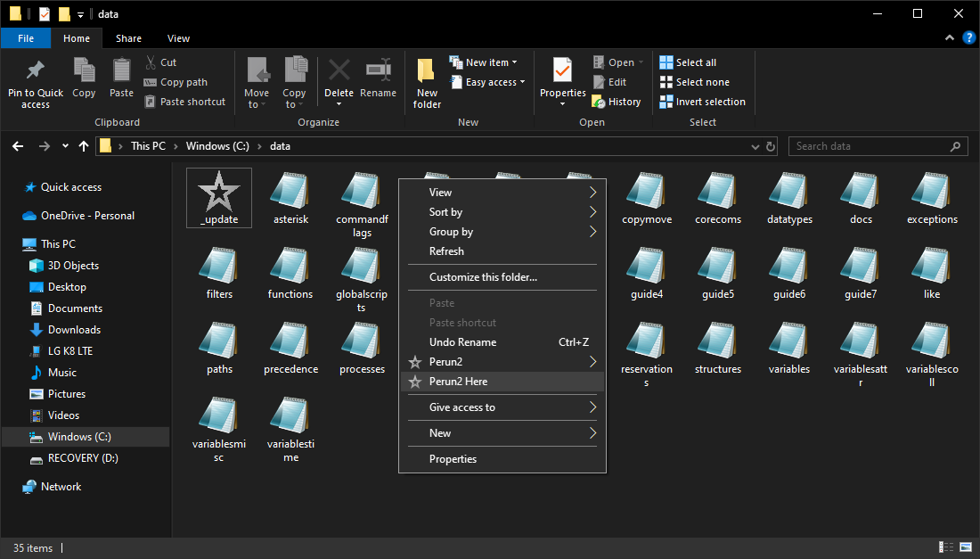Expand the View submenu in context menu
This screenshot has width=980, height=559.
point(502,192)
